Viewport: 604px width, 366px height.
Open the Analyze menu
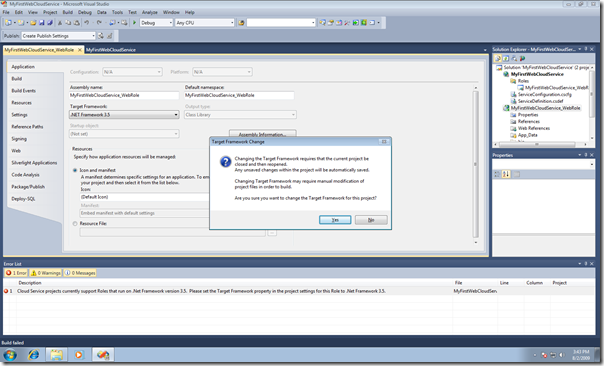tap(149, 12)
